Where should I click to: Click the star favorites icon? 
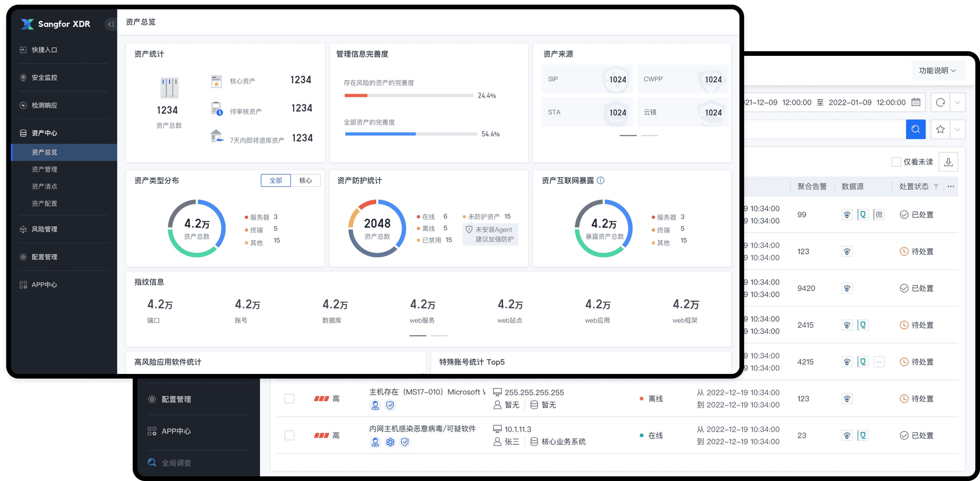[940, 129]
